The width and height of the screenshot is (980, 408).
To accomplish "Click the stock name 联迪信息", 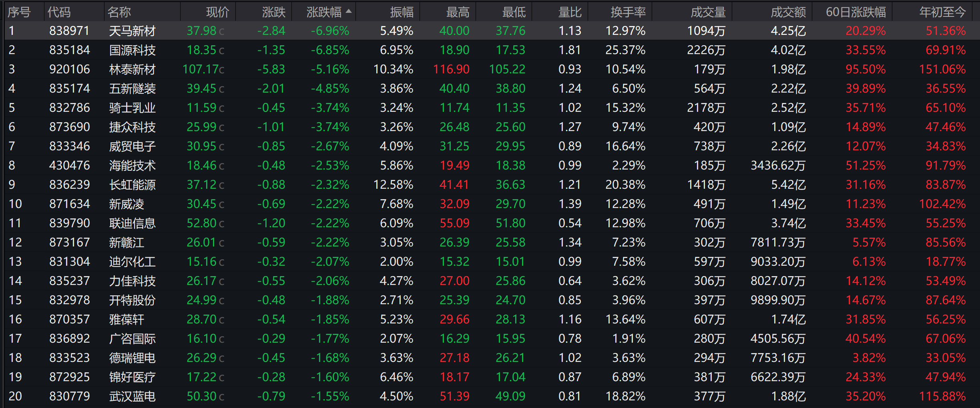I will click(x=132, y=223).
